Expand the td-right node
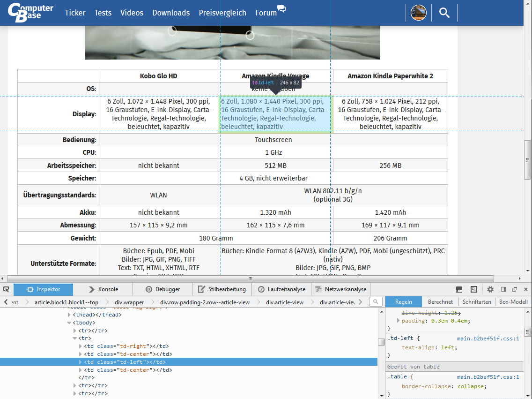This screenshot has height=399, width=532. tap(81, 346)
